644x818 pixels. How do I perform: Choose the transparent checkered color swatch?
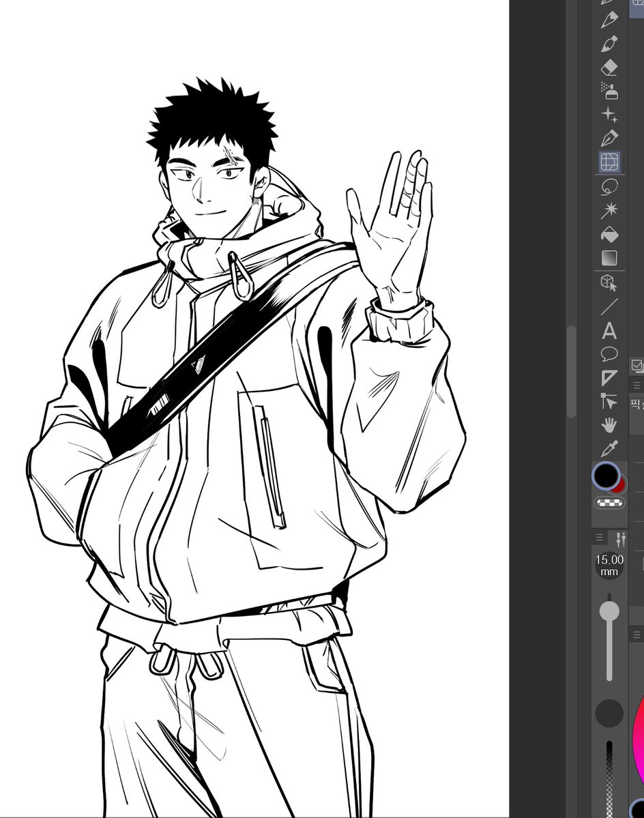609,503
